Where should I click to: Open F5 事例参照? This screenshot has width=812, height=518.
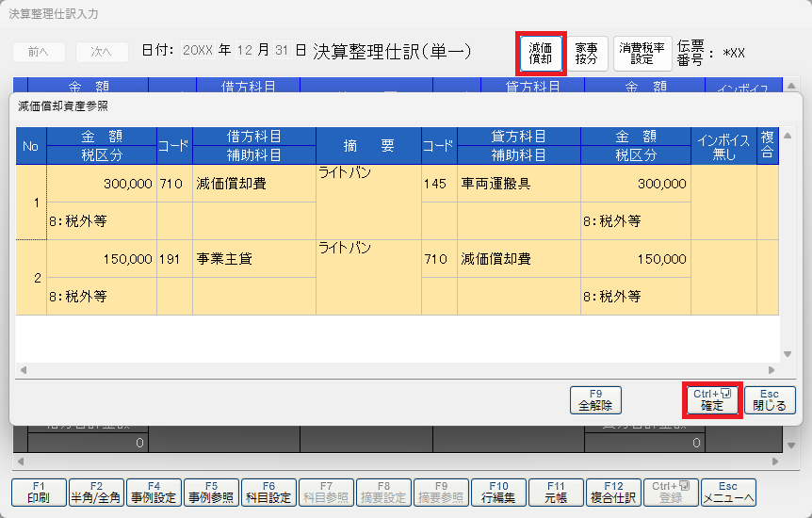click(211, 492)
